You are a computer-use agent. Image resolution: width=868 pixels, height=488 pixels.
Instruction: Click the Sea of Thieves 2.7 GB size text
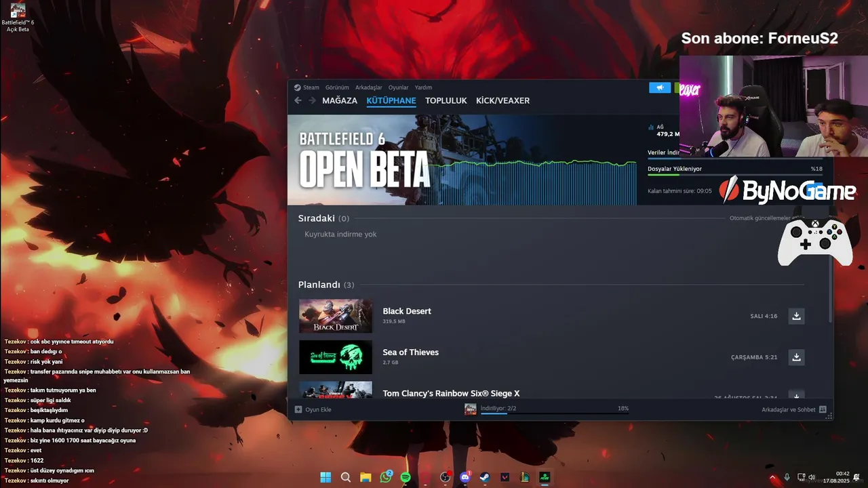pyautogui.click(x=391, y=363)
